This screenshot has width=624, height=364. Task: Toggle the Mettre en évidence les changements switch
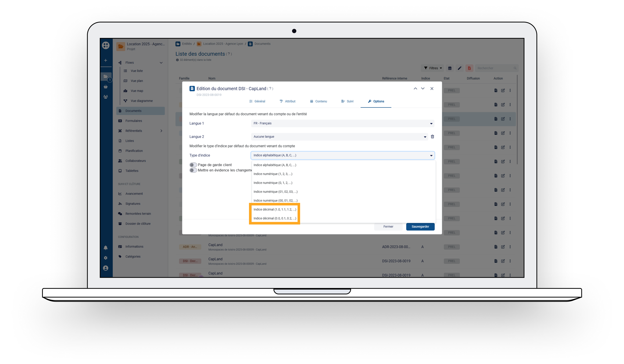193,170
